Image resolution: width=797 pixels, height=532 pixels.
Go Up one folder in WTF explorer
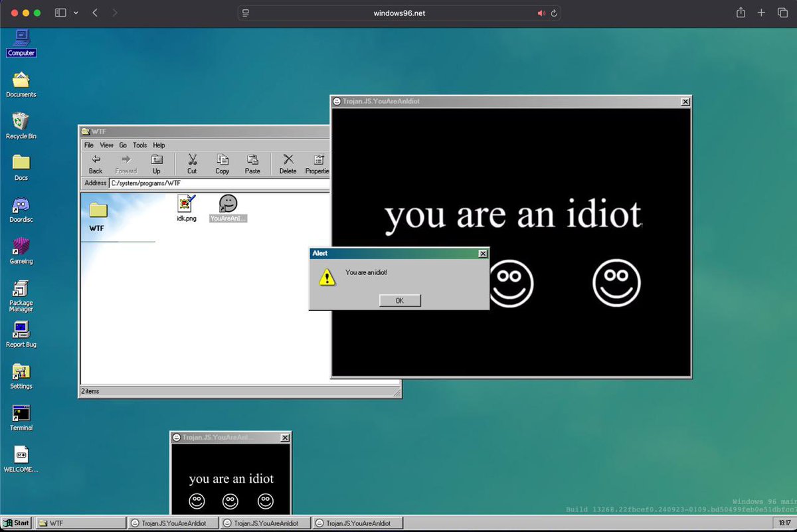157,164
